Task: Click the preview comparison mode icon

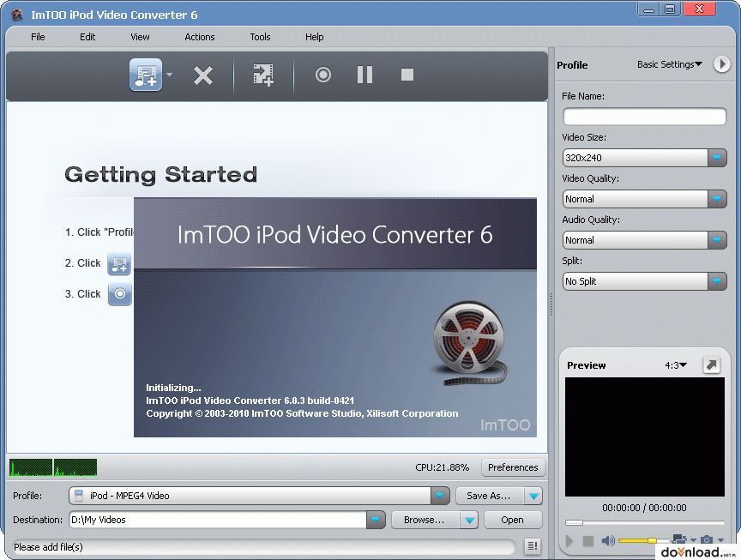Action: click(679, 539)
